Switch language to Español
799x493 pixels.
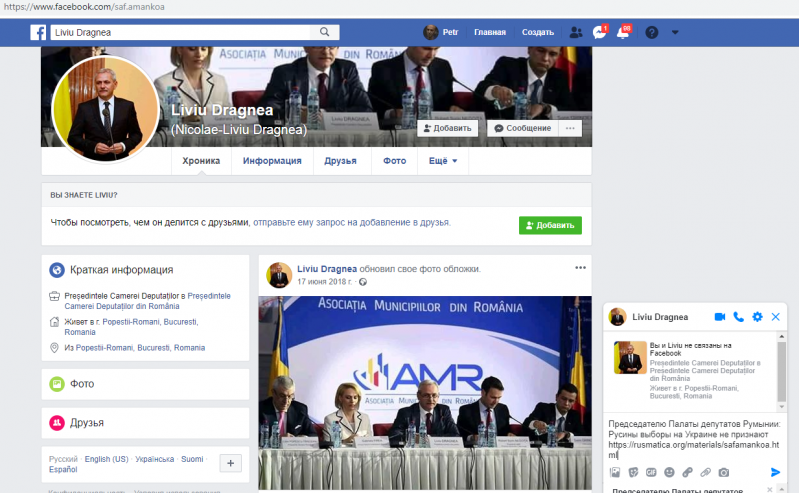63,469
